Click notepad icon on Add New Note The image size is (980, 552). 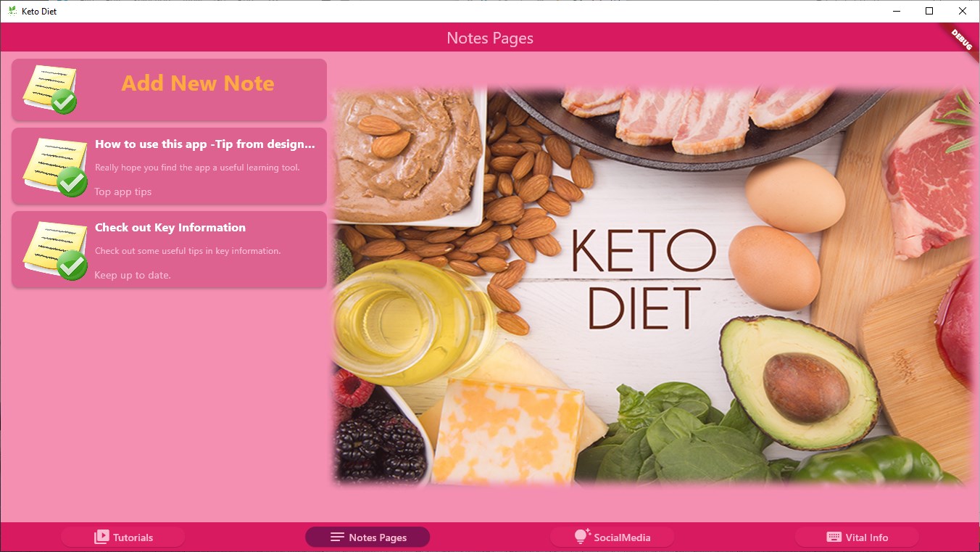(50, 90)
